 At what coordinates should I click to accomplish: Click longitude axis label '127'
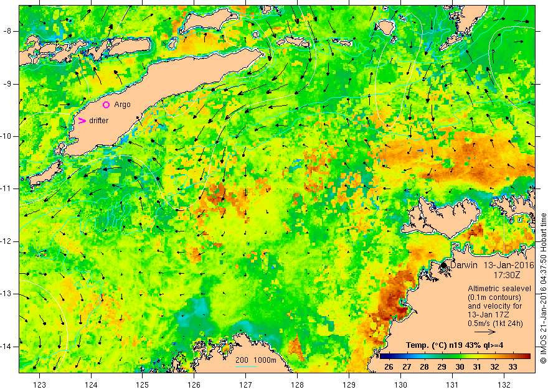point(246,385)
